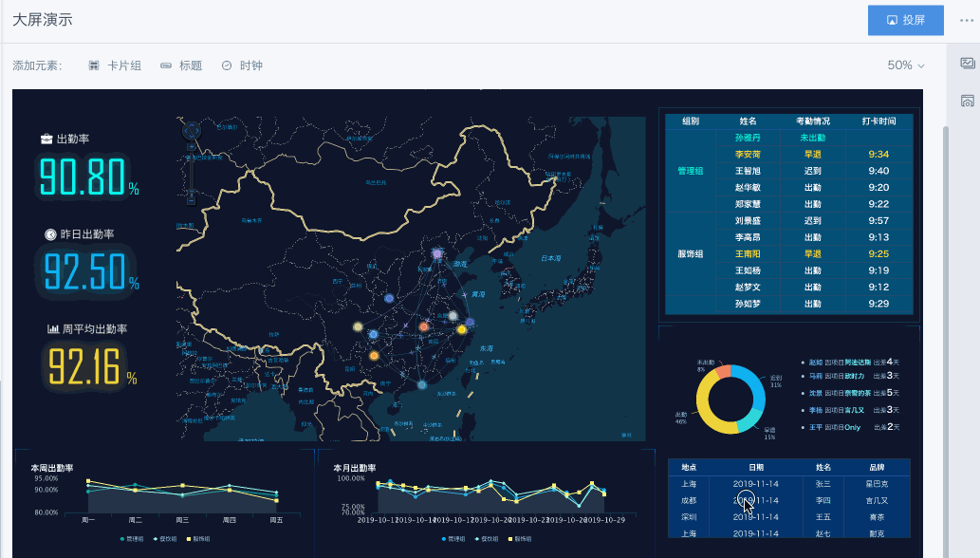Click the top right sidebar panel icon

pos(968,64)
